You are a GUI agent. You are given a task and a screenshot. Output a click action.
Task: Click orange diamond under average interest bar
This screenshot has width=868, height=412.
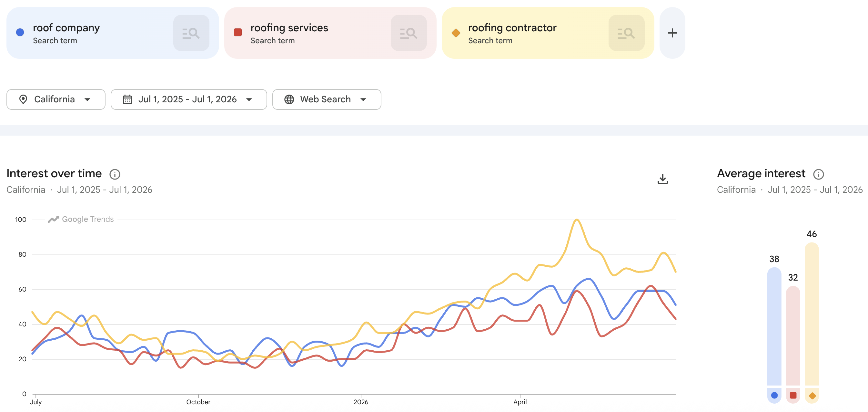pyautogui.click(x=812, y=396)
